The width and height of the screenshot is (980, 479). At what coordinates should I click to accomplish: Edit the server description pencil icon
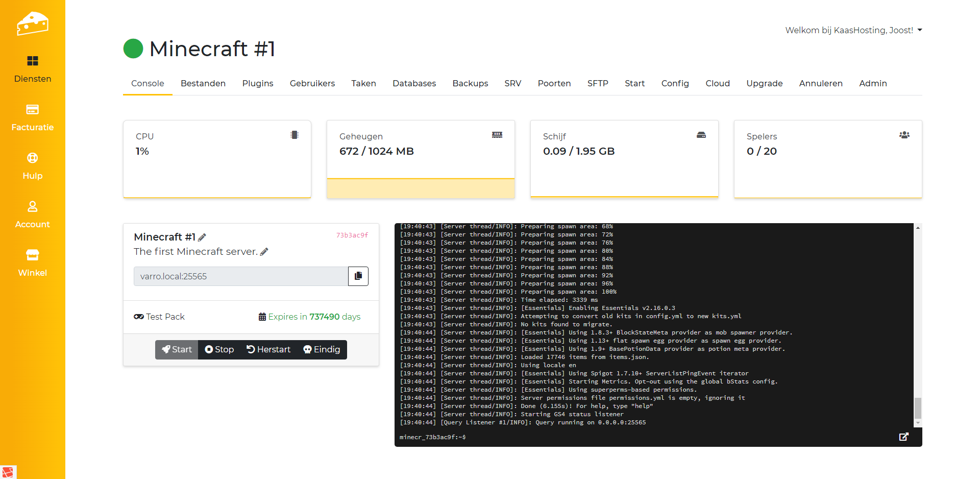tap(264, 252)
